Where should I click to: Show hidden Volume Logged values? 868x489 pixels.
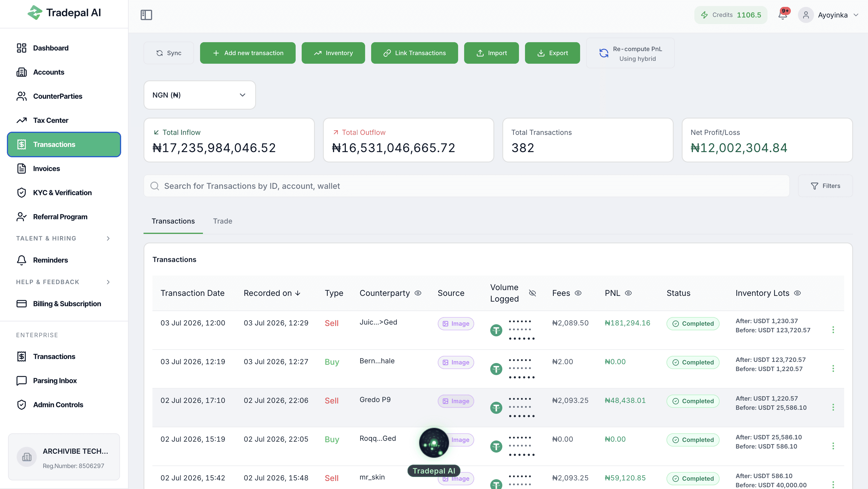(x=532, y=293)
